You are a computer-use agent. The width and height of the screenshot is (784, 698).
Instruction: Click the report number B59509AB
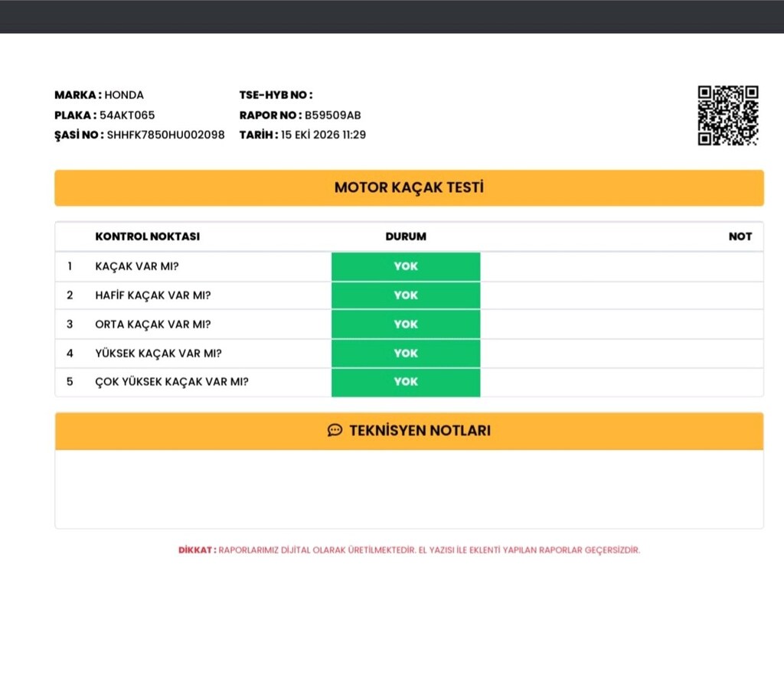(332, 115)
